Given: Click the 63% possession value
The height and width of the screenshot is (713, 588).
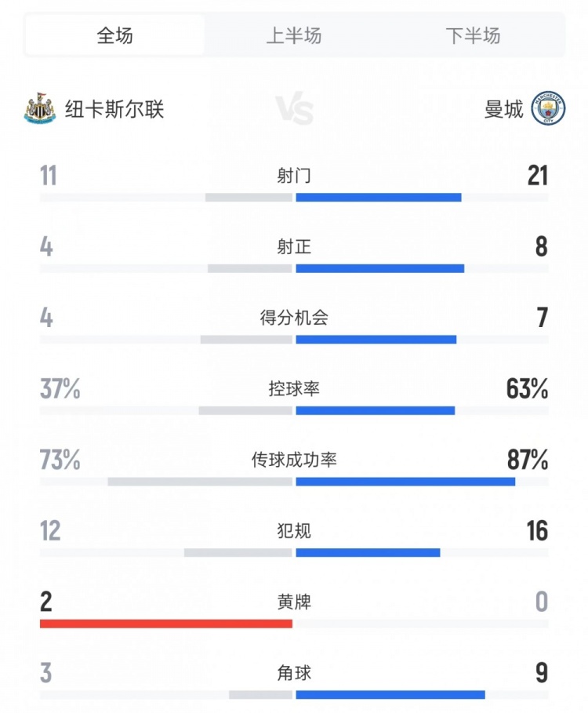Looking at the screenshot, I should pos(527,389).
